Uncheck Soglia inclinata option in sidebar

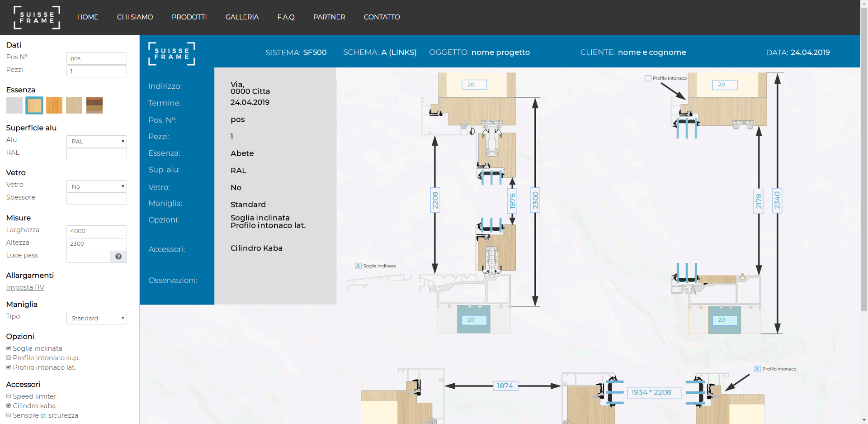(9, 348)
